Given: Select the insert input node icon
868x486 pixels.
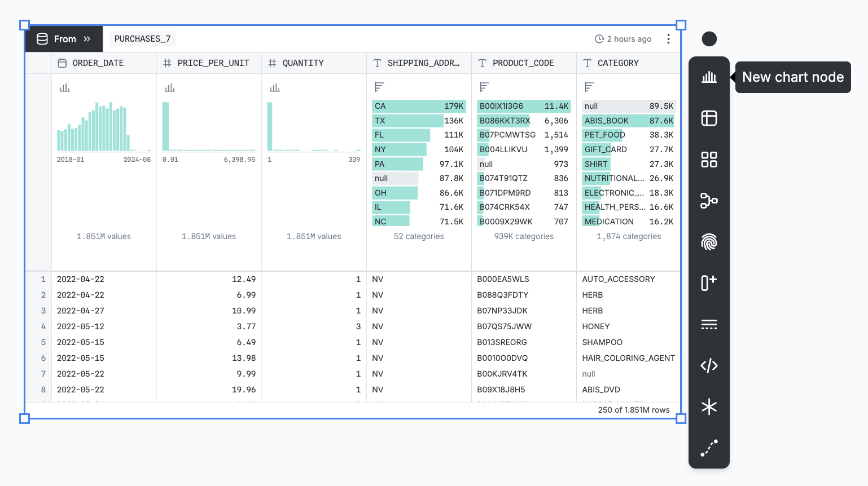Looking at the screenshot, I should pos(709,282).
